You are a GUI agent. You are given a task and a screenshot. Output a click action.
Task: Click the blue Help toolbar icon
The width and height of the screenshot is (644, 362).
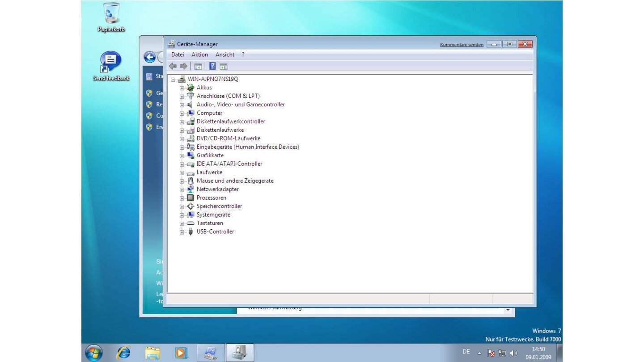pyautogui.click(x=212, y=66)
